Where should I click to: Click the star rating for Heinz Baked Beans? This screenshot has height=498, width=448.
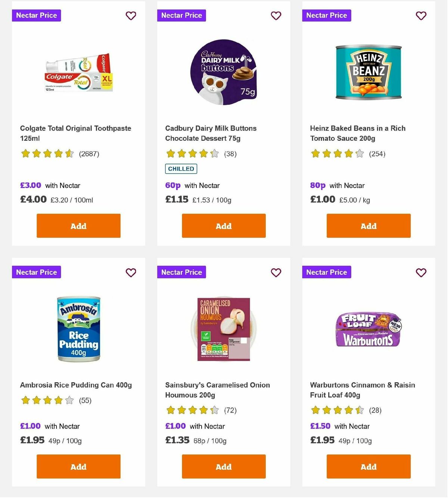(336, 153)
